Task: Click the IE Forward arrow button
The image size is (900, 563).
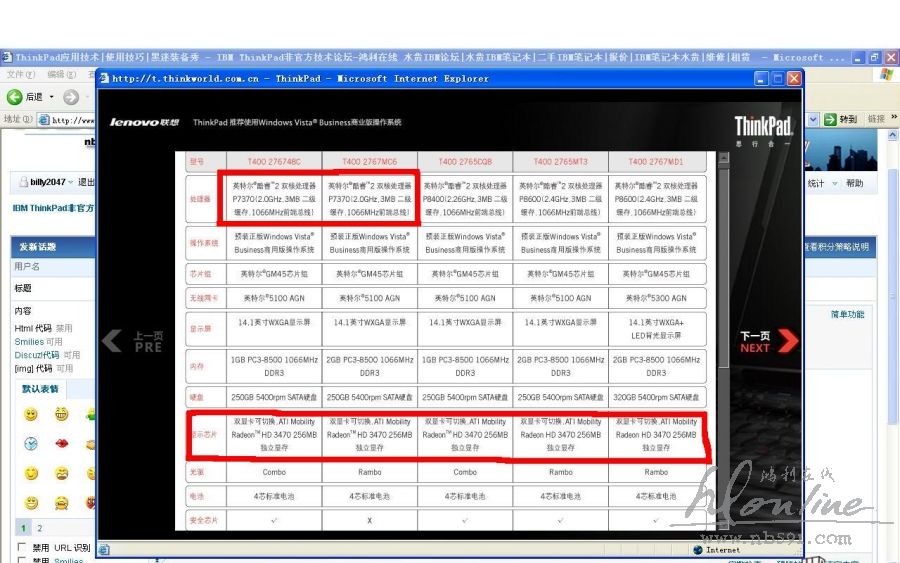Action: pos(70,97)
